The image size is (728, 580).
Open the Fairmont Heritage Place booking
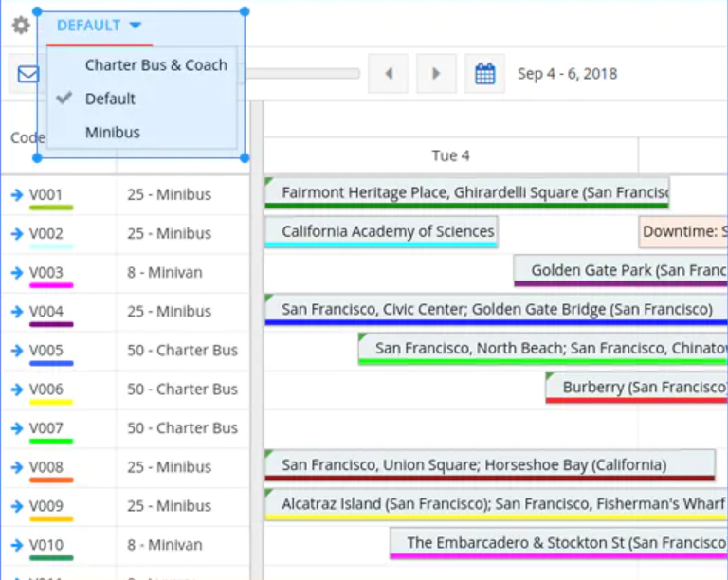467,192
